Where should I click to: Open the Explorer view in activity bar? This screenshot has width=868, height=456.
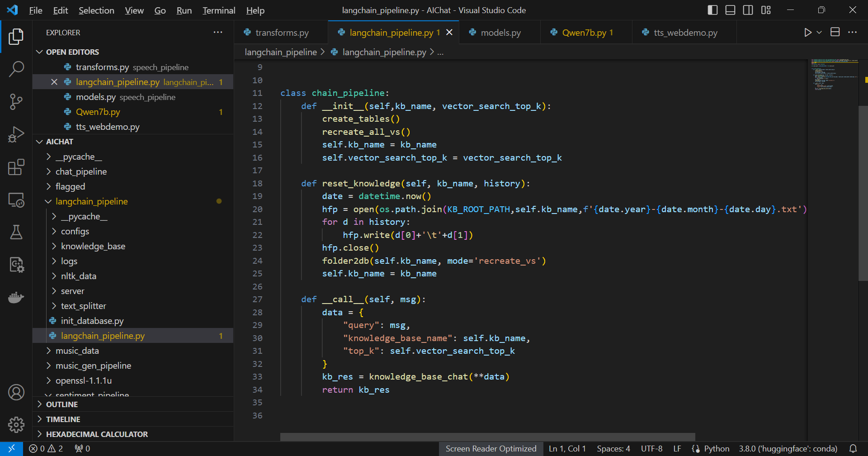point(16,36)
